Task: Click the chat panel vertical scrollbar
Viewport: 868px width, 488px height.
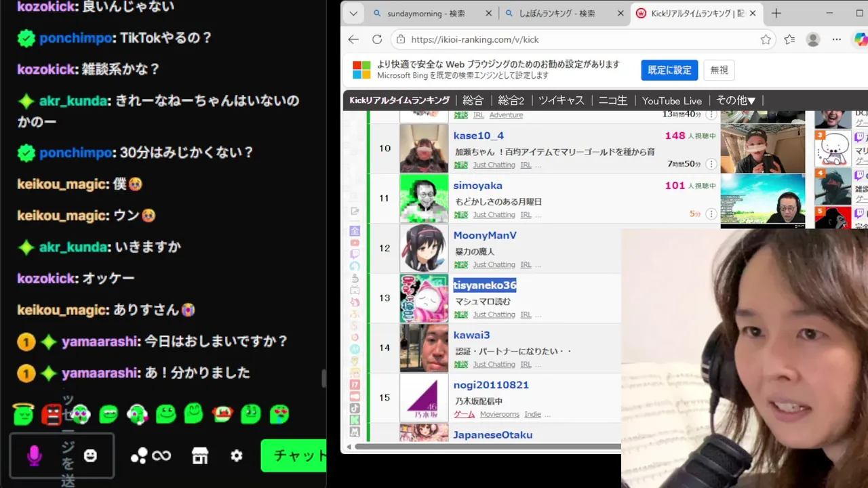Action: point(323,378)
